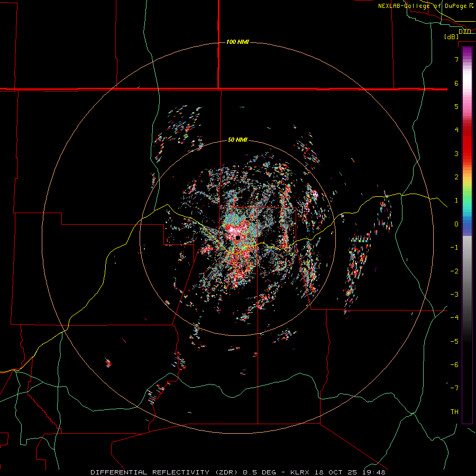Click the 6 value on the dB scale
The width and height of the screenshot is (476, 476).
click(456, 83)
